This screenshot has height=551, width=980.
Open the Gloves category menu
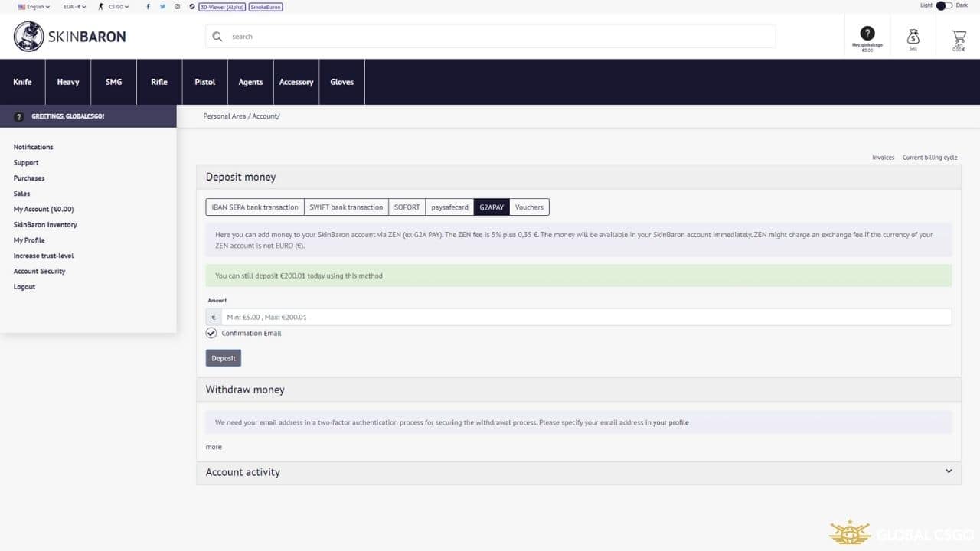point(341,82)
